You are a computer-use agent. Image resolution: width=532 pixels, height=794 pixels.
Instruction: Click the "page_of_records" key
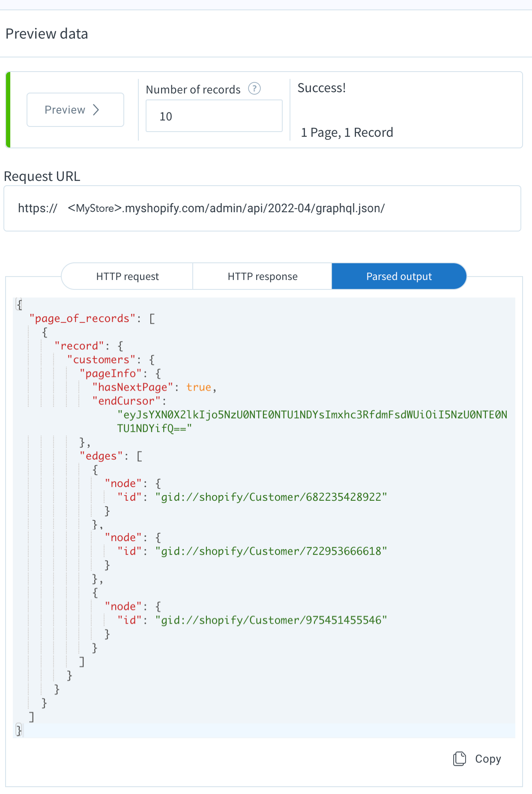tap(82, 319)
